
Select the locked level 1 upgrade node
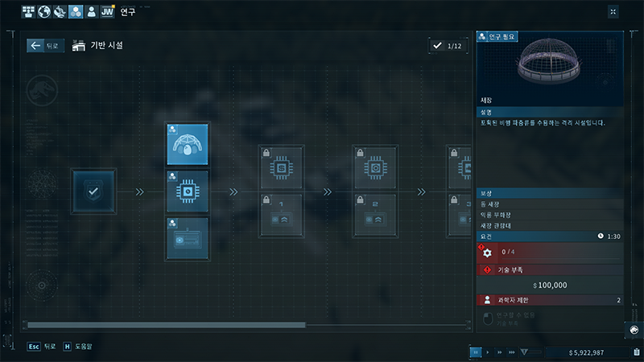pyautogui.click(x=281, y=215)
